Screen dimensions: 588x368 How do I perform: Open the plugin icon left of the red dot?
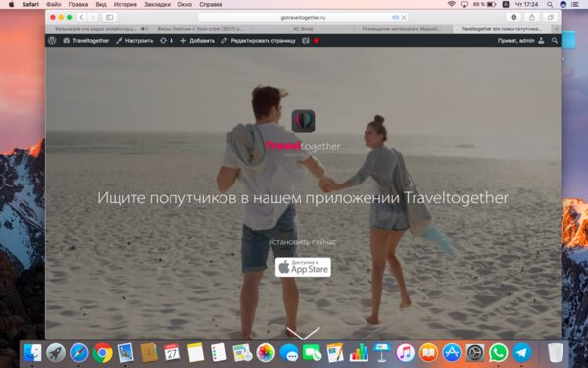pos(306,41)
